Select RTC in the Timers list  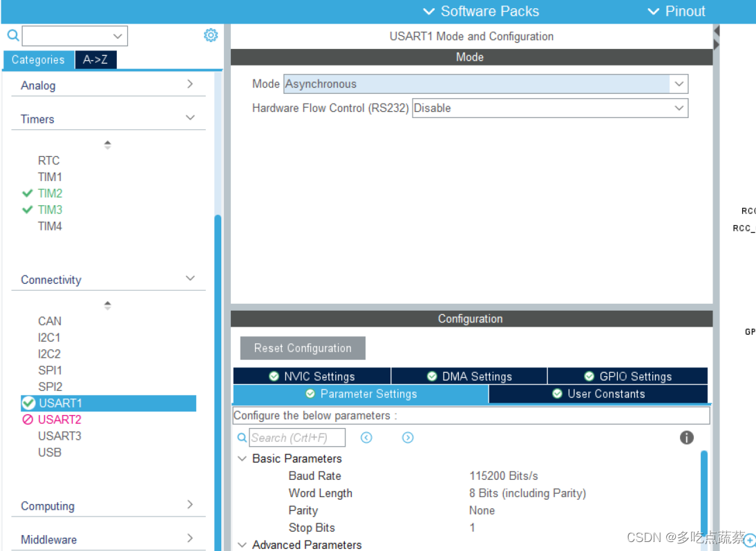pyautogui.click(x=48, y=160)
